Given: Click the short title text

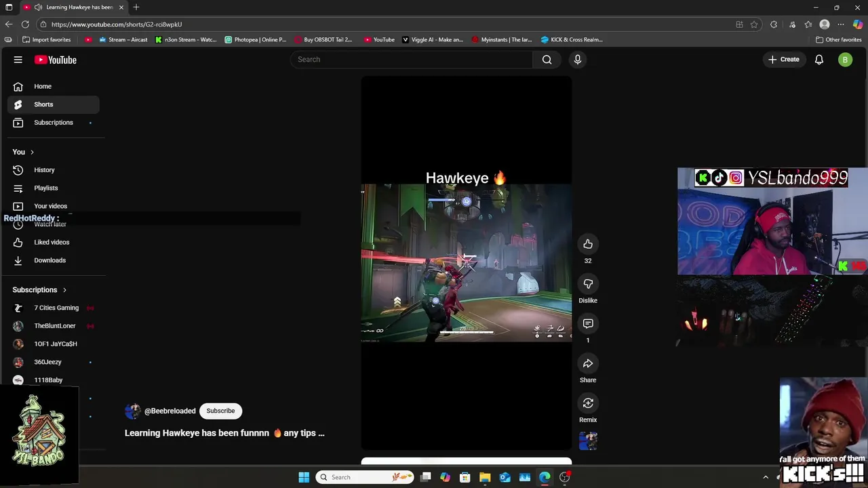Looking at the screenshot, I should tap(224, 433).
